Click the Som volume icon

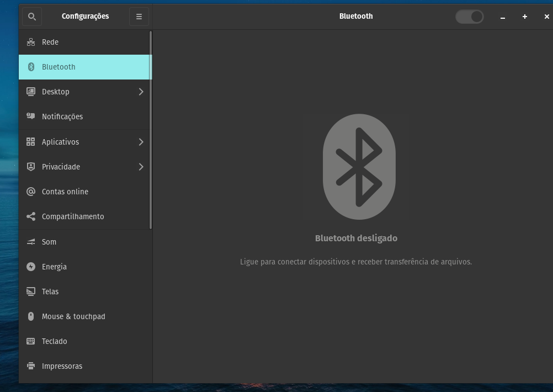coord(31,242)
